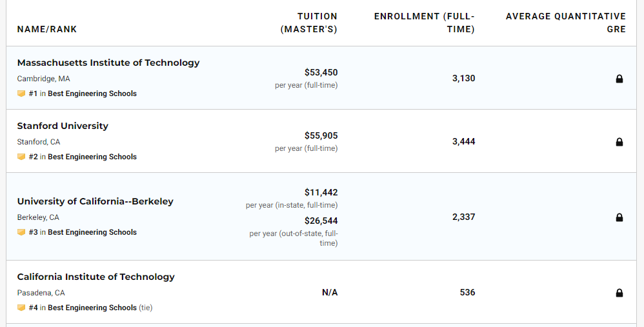Image resolution: width=644 pixels, height=327 pixels.
Task: Click the lock icon in MIT row
Action: tap(619, 79)
